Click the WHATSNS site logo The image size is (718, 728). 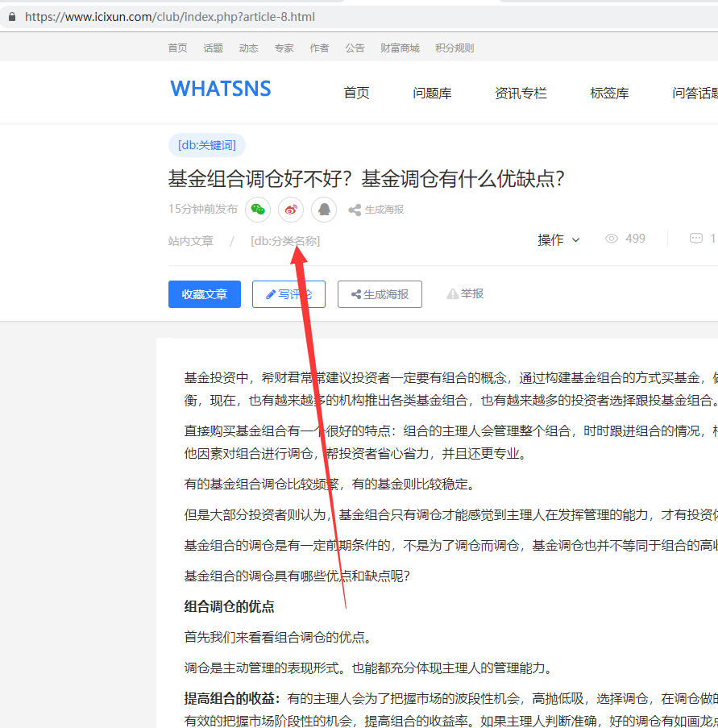click(221, 89)
